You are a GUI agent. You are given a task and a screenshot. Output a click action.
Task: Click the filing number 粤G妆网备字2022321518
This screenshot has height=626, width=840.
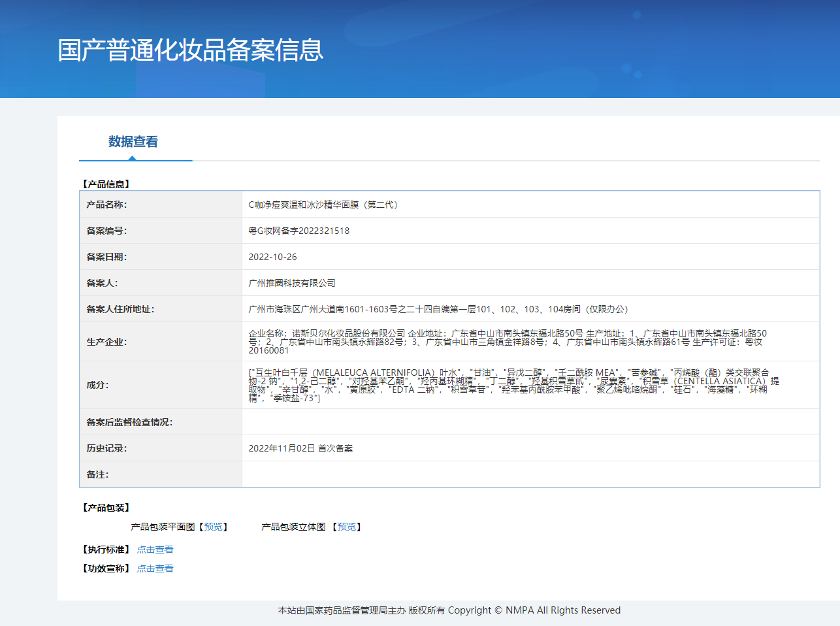(x=299, y=231)
